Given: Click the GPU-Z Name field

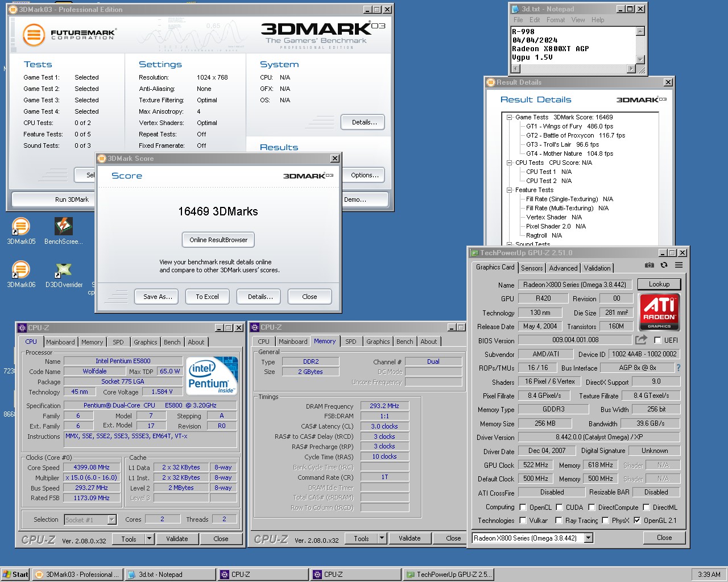Looking at the screenshot, I should pos(574,285).
